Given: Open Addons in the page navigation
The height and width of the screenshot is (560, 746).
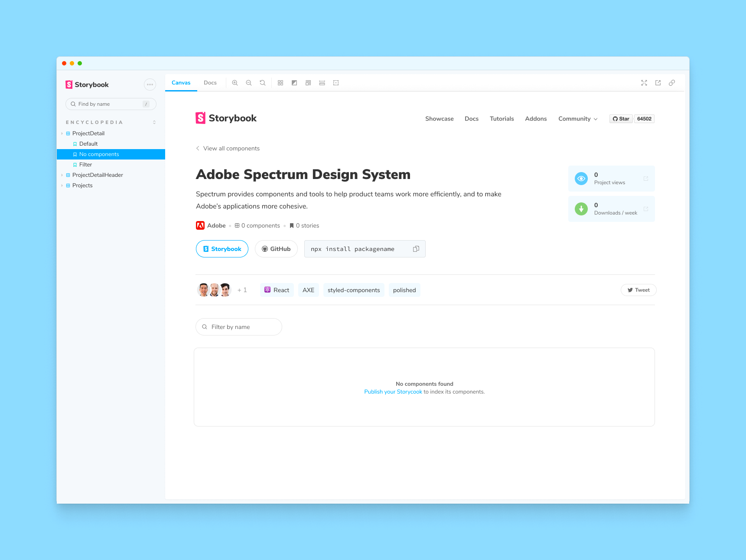Looking at the screenshot, I should click(x=536, y=119).
